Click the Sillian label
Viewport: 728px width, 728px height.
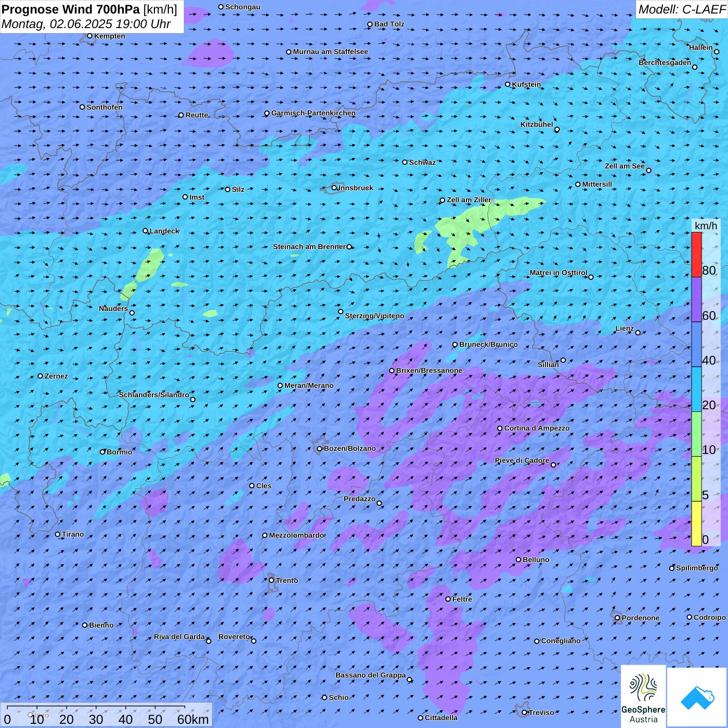[548, 365]
